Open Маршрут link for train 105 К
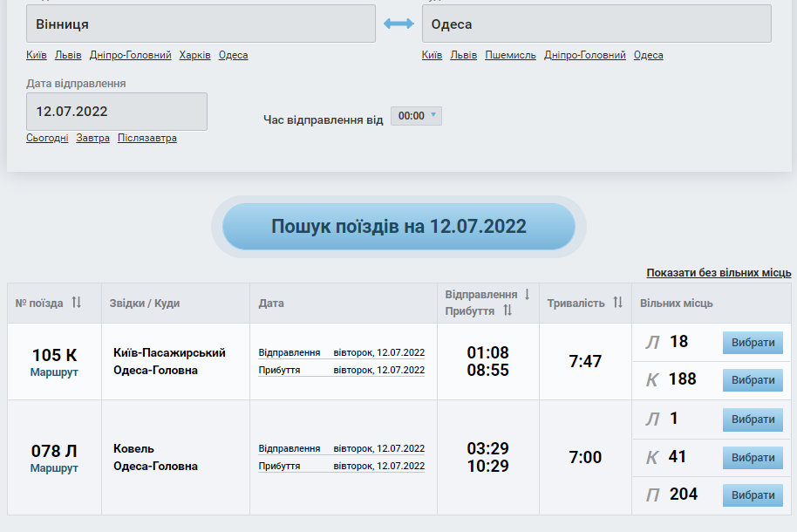Viewport: 797px width, 532px height. pyautogui.click(x=54, y=372)
